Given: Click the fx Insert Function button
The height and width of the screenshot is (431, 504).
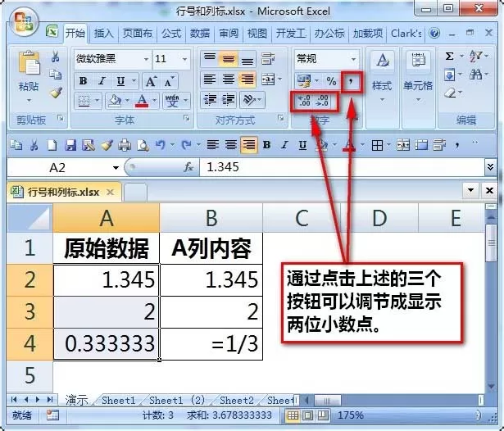Looking at the screenshot, I should pos(188,167).
